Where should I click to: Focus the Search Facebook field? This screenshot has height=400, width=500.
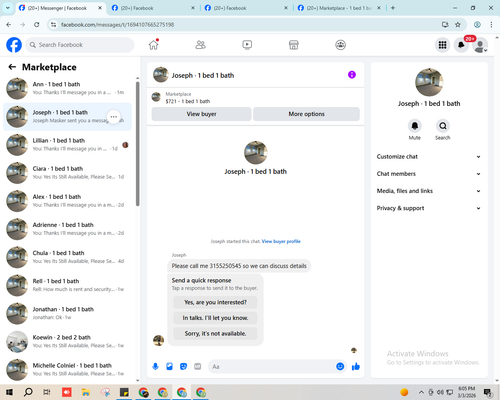80,45
